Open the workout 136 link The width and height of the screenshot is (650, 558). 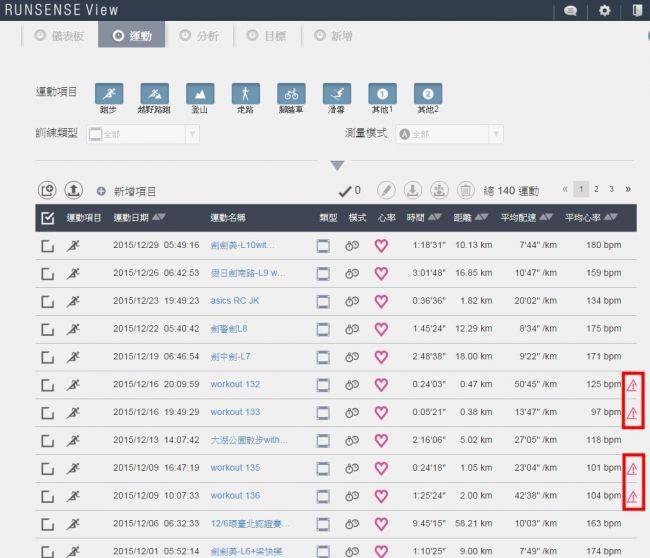[235, 495]
